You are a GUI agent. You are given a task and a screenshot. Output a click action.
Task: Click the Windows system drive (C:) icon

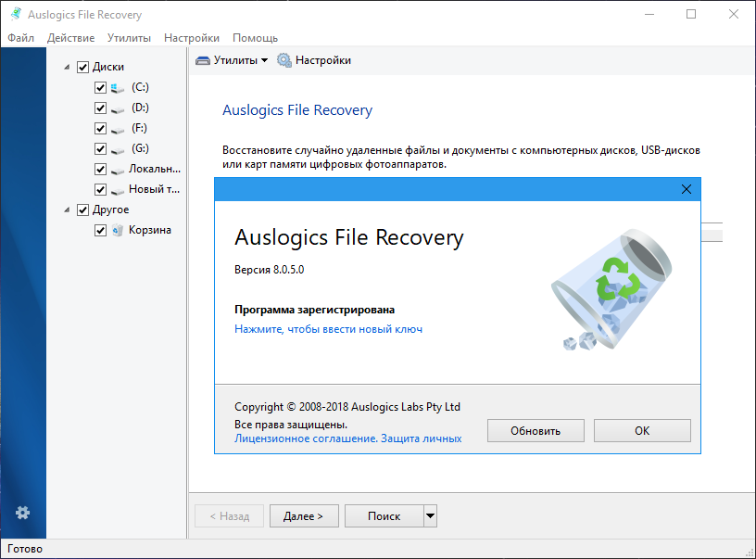point(117,88)
